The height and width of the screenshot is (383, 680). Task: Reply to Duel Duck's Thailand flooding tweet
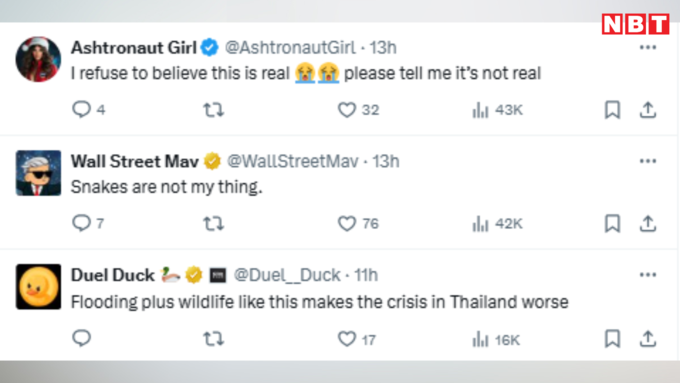coord(82,338)
